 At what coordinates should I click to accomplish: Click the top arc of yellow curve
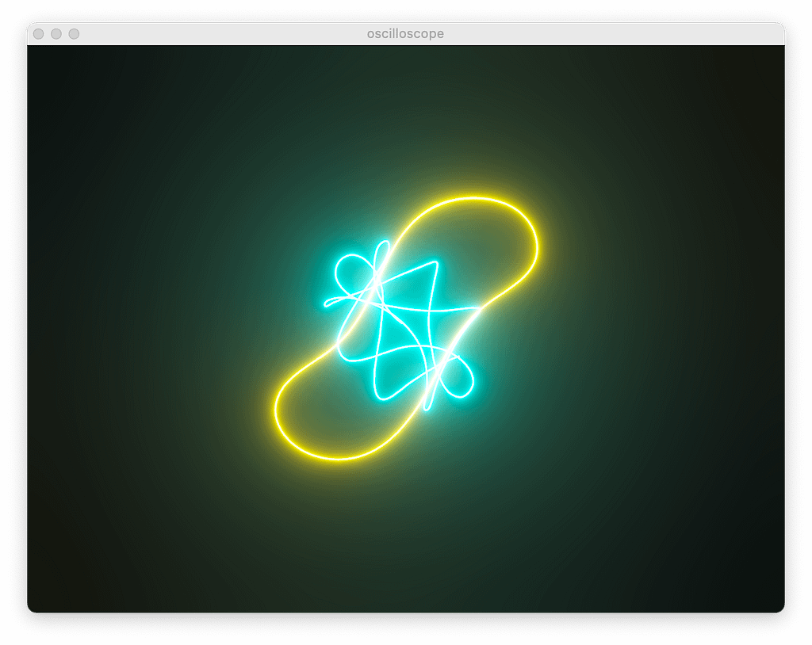[474, 198]
